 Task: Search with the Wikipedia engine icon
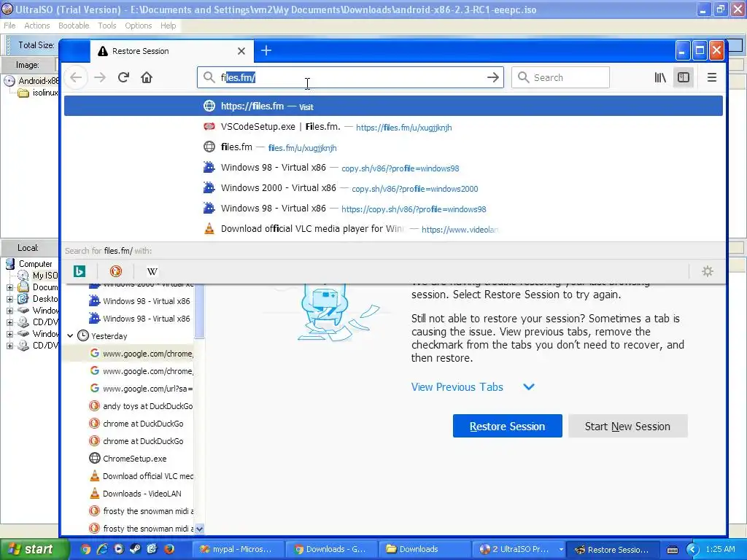click(152, 271)
